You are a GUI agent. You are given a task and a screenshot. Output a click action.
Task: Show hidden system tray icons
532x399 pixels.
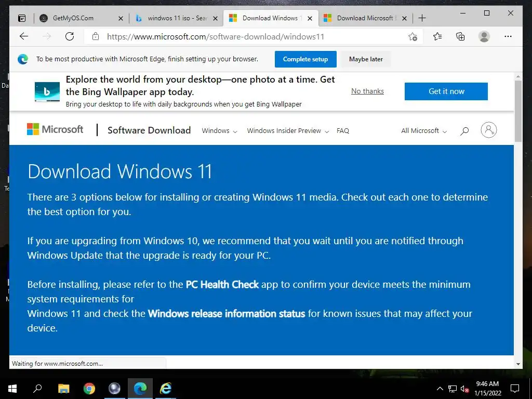[x=440, y=389]
